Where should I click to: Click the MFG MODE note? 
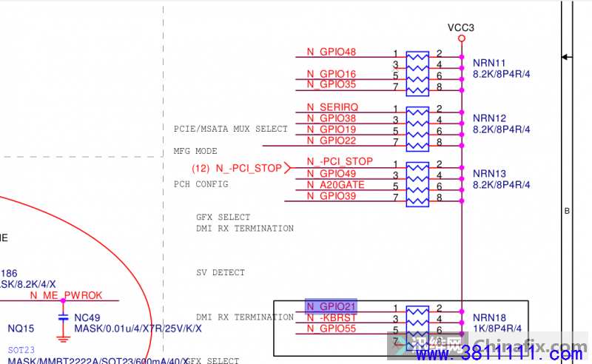(x=195, y=151)
